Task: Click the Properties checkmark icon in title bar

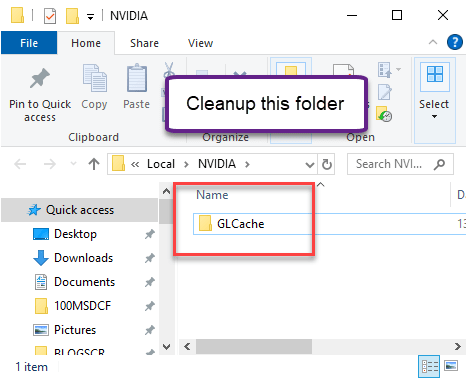Action: tap(50, 16)
